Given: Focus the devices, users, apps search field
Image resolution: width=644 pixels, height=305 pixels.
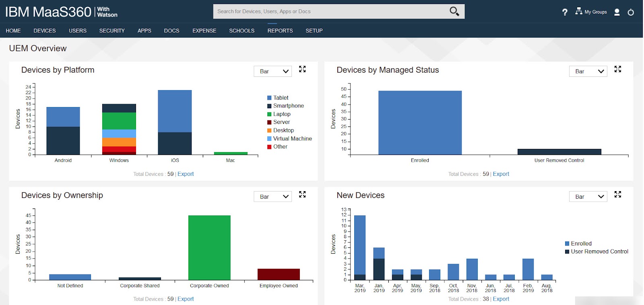Looking at the screenshot, I should pos(330,11).
